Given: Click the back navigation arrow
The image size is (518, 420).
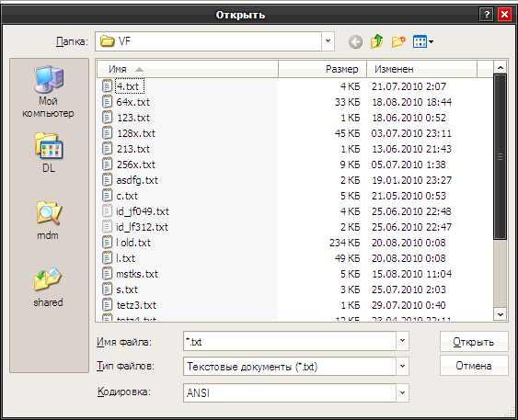Looking at the screenshot, I should tap(355, 42).
